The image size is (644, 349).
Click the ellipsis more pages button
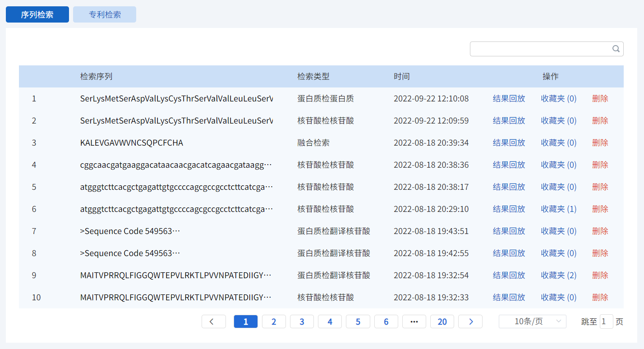[x=414, y=321]
